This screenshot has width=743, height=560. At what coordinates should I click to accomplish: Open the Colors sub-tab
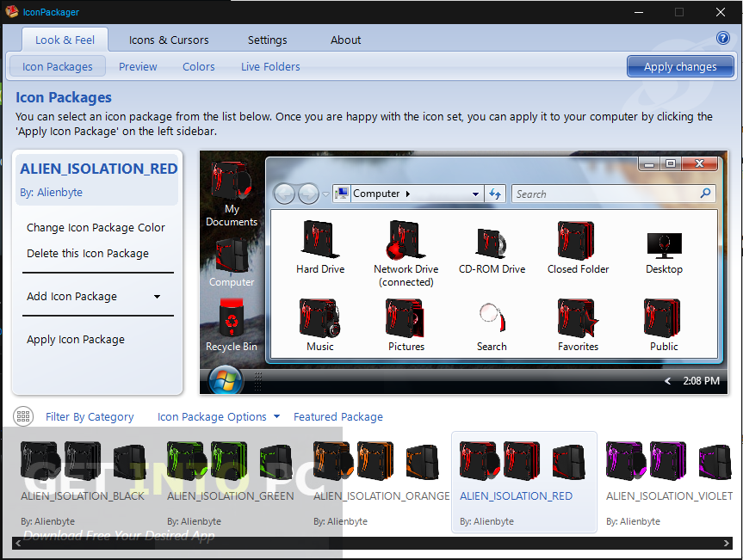pyautogui.click(x=198, y=66)
